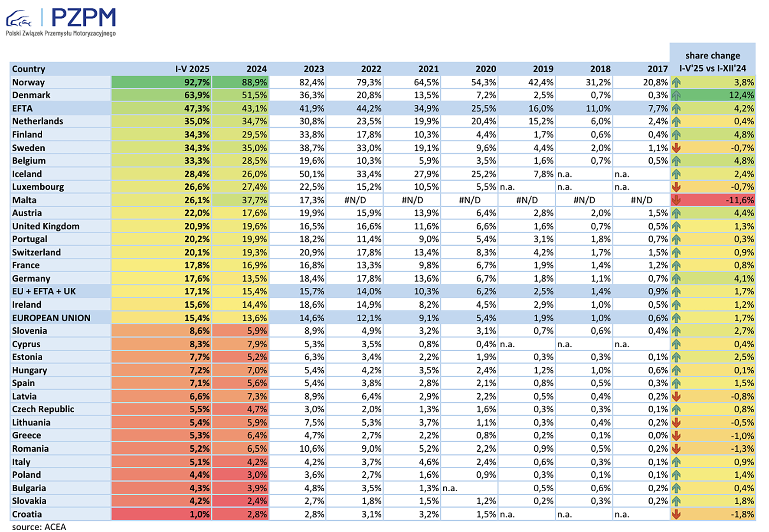769x532 pixels.
Task: Click the PZPM car logo icon
Action: pos(19,19)
